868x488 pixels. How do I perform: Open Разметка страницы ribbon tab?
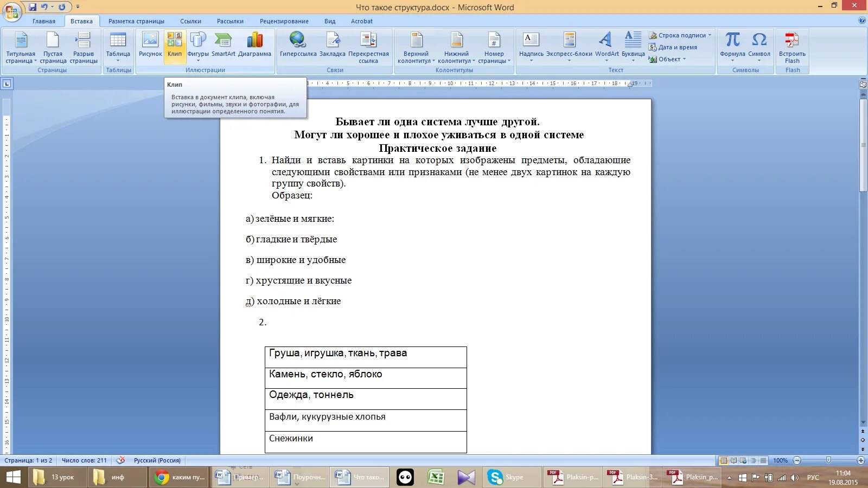pos(136,21)
